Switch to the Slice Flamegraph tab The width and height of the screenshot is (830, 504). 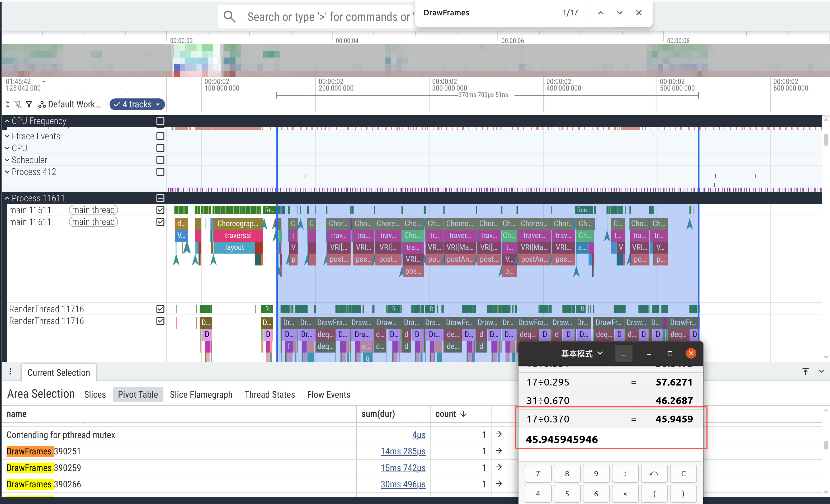click(201, 394)
